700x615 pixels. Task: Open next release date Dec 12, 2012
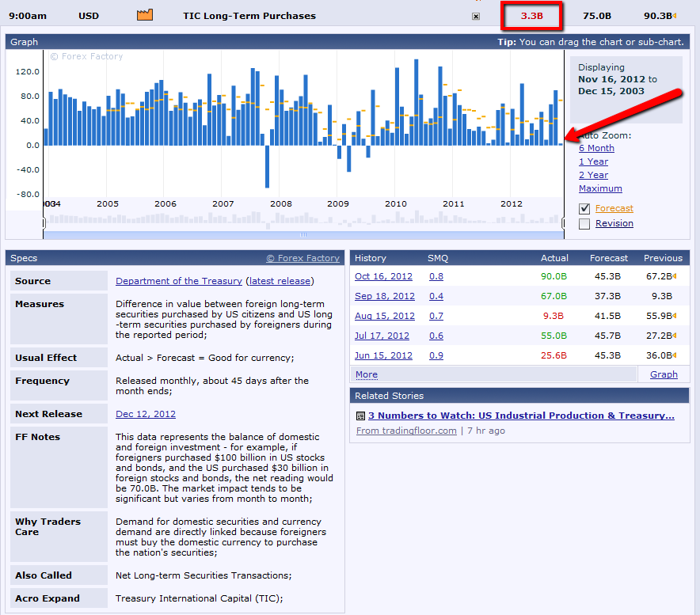coord(146,414)
